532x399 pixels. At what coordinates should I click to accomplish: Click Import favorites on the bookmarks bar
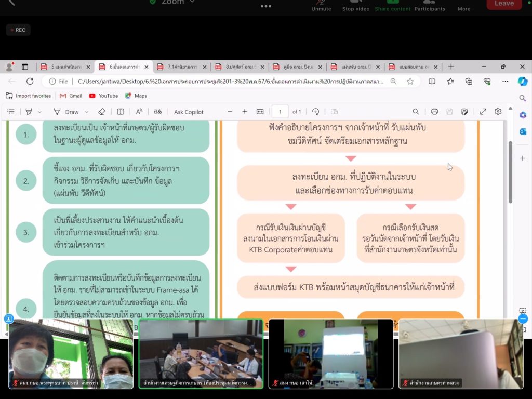point(28,96)
